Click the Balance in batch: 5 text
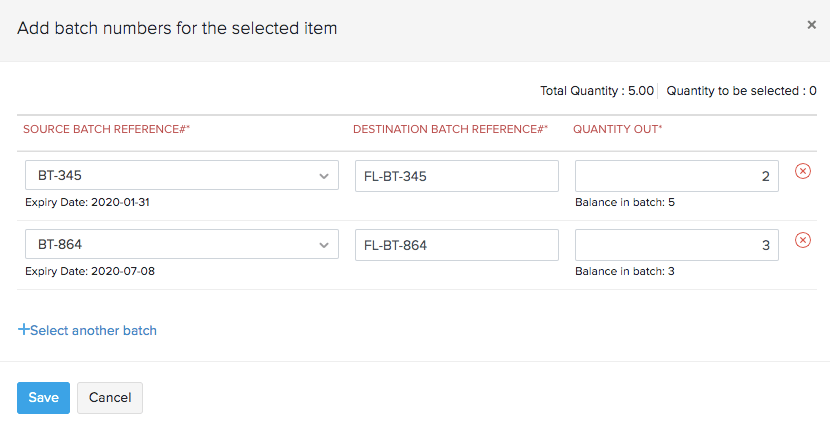The height and width of the screenshot is (429, 830). tap(625, 202)
